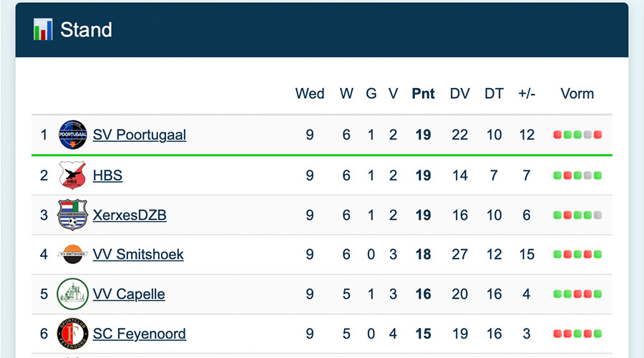644x358 pixels.
Task: Open the VV Smitshoek team link
Action: [x=138, y=254]
